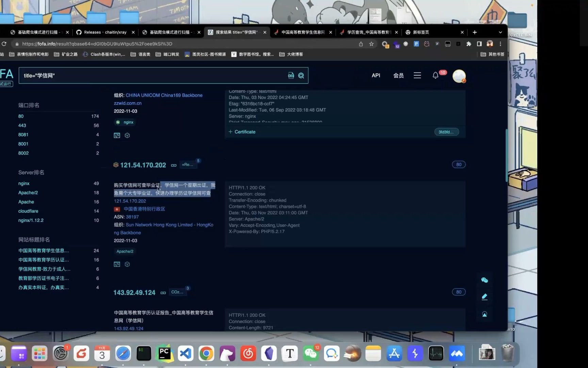The image size is (588, 368).
Task: Filter by title 教育部学历证书电子注...
Action: 44,278
